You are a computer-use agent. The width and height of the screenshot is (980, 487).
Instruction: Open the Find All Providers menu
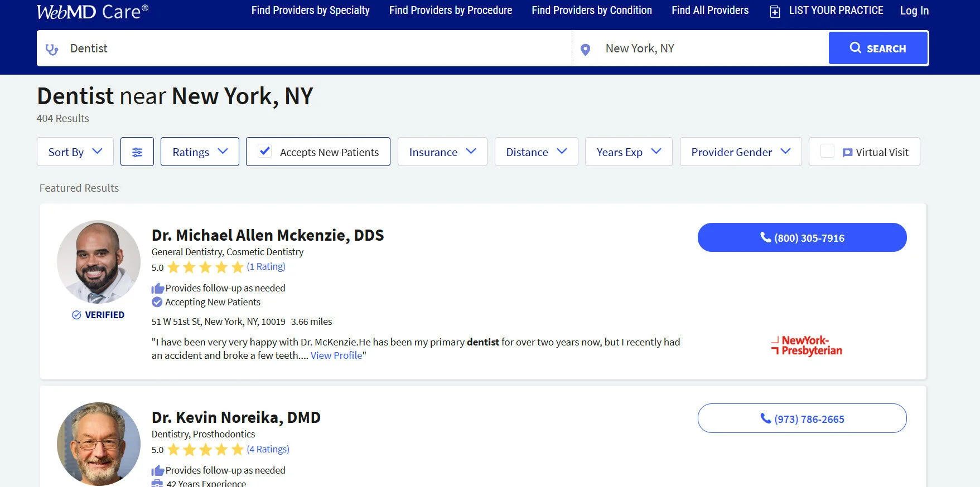point(709,10)
